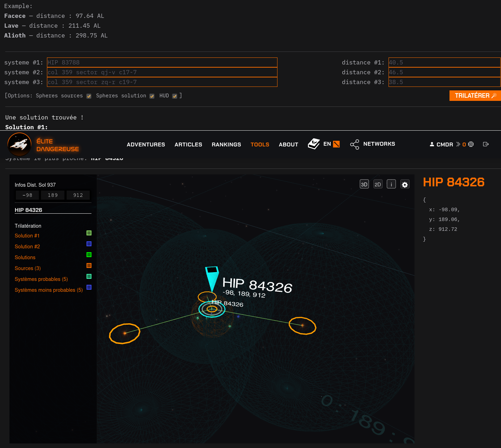Click Systèmes moins probables (5) link

coord(49,290)
